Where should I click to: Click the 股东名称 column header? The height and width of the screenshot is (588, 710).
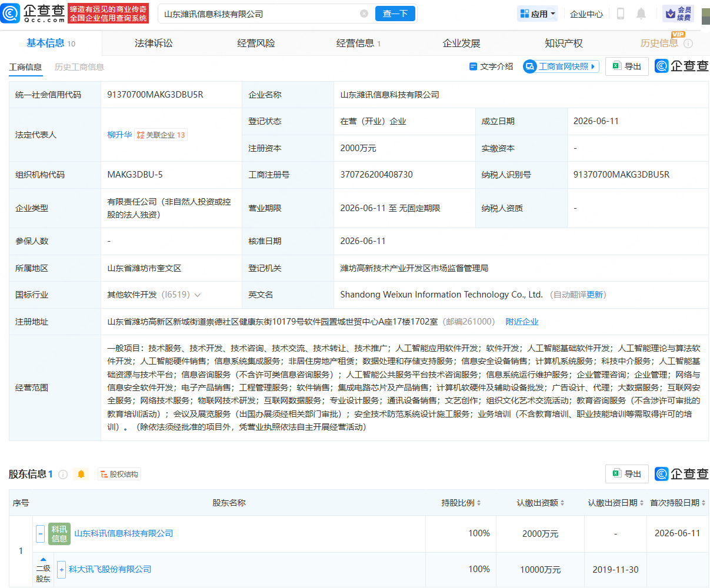pyautogui.click(x=229, y=503)
